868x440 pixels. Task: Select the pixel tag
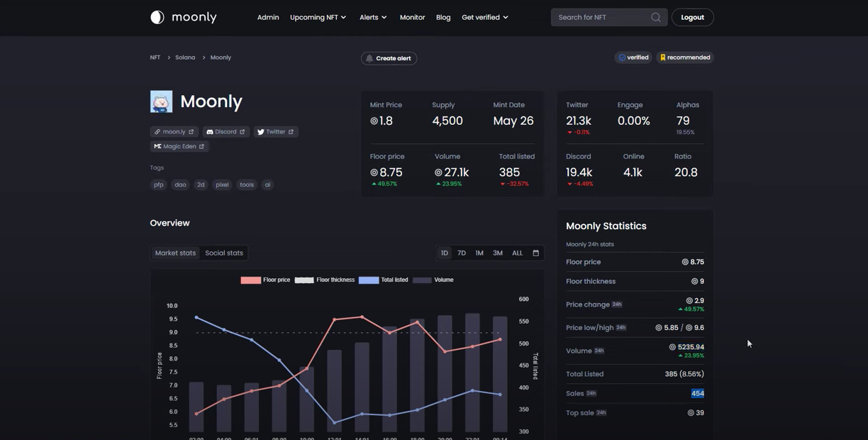coord(223,185)
